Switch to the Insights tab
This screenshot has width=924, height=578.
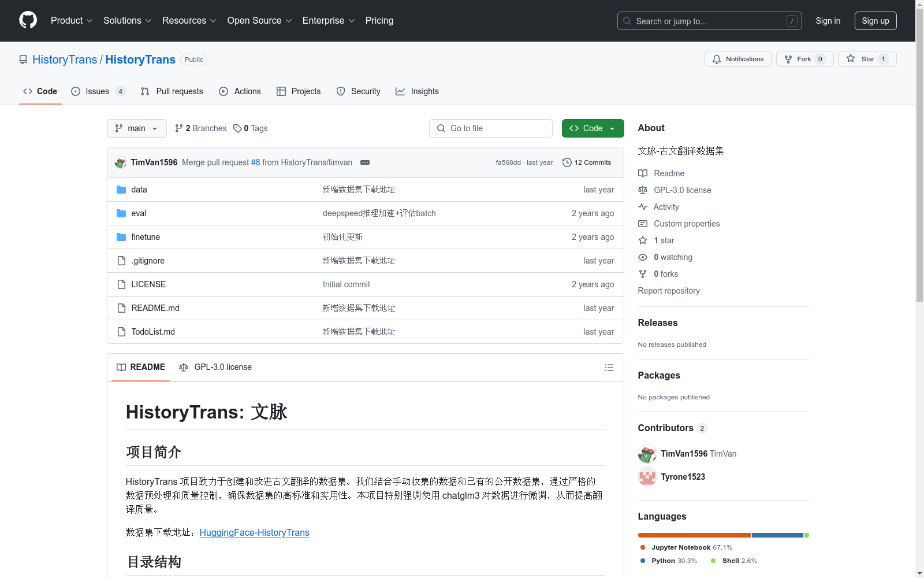click(x=418, y=91)
